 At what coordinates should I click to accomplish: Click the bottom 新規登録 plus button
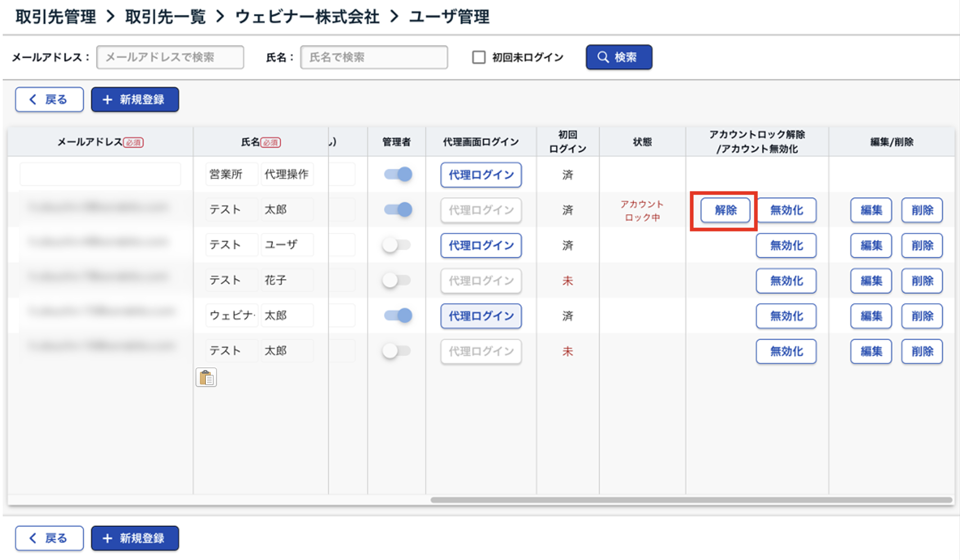pyautogui.click(x=135, y=538)
